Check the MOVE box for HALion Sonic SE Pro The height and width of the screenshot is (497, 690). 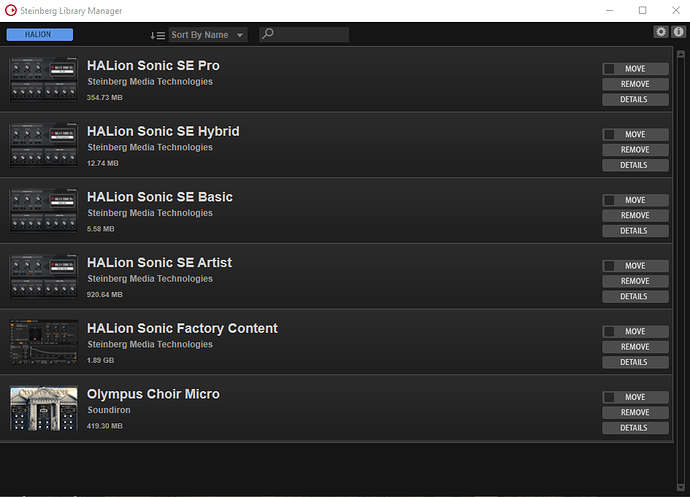[x=609, y=69]
